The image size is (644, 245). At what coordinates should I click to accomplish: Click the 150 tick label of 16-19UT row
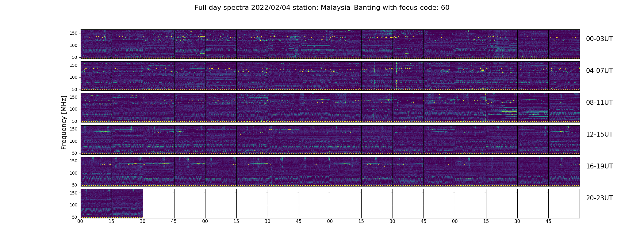(74, 161)
